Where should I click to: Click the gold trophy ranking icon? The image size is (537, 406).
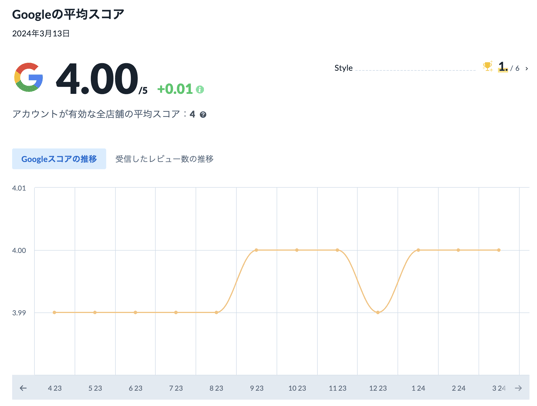pos(487,66)
